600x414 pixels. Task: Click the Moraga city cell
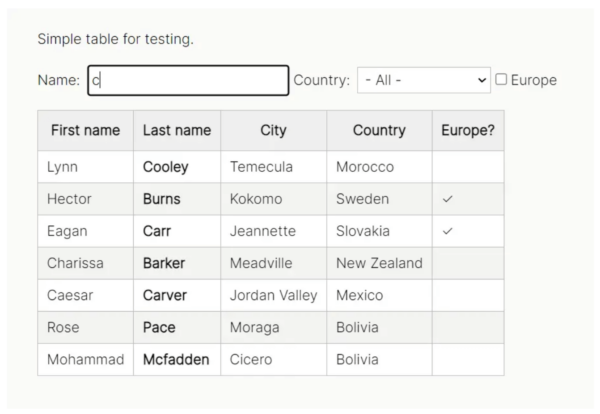click(273, 328)
